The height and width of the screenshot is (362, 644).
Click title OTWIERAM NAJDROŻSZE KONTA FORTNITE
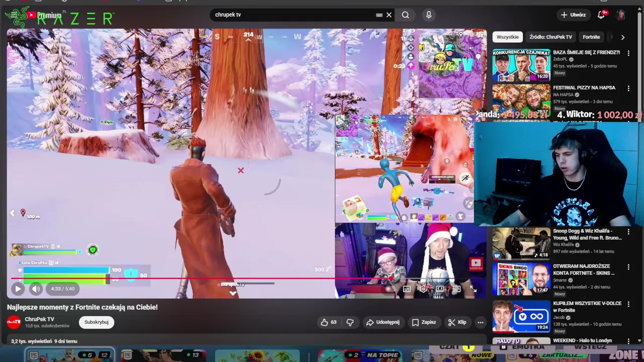pyautogui.click(x=584, y=269)
